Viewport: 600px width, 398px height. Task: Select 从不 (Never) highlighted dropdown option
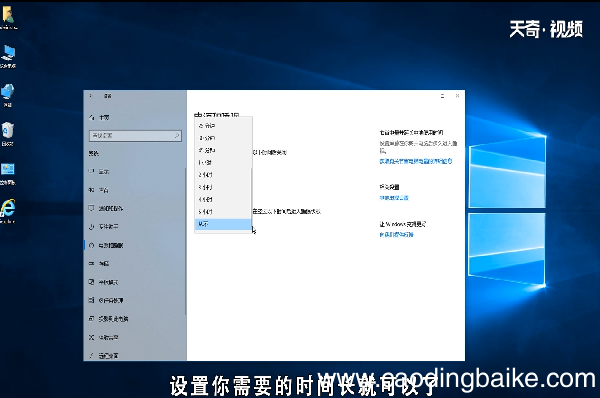[223, 224]
